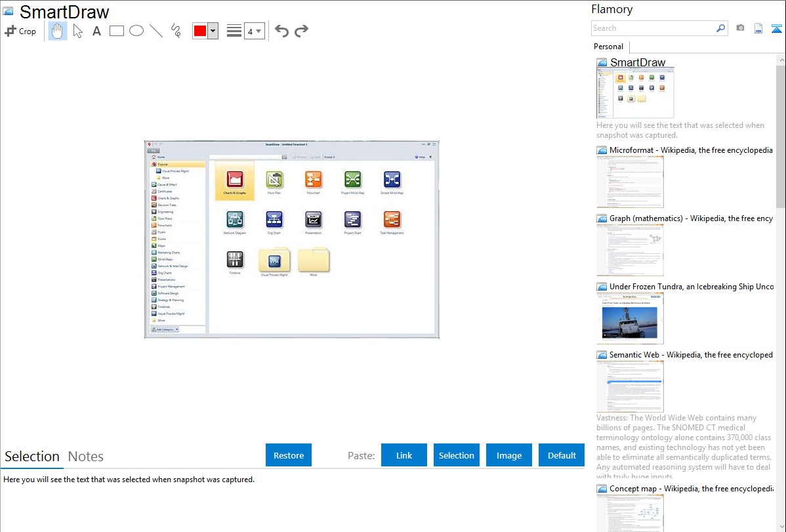Screen dimensions: 786x532
Task: Select the Crop tool
Action: click(x=20, y=31)
